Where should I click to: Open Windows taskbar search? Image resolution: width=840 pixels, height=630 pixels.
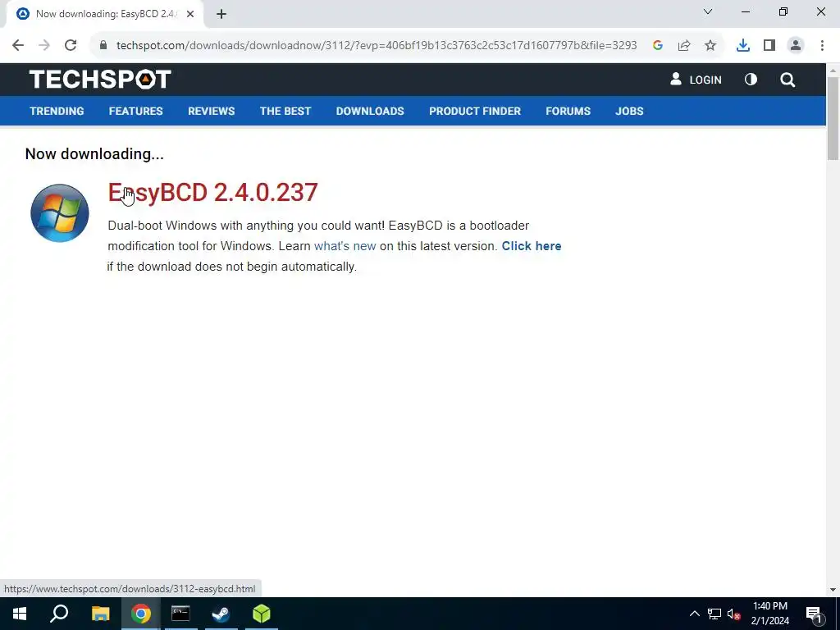pyautogui.click(x=59, y=614)
